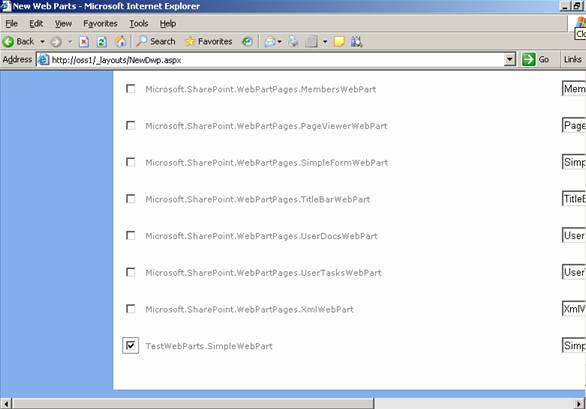
Task: Uncheck the TestWebParts.SimpleWebPart checkbox
Action: click(x=130, y=345)
